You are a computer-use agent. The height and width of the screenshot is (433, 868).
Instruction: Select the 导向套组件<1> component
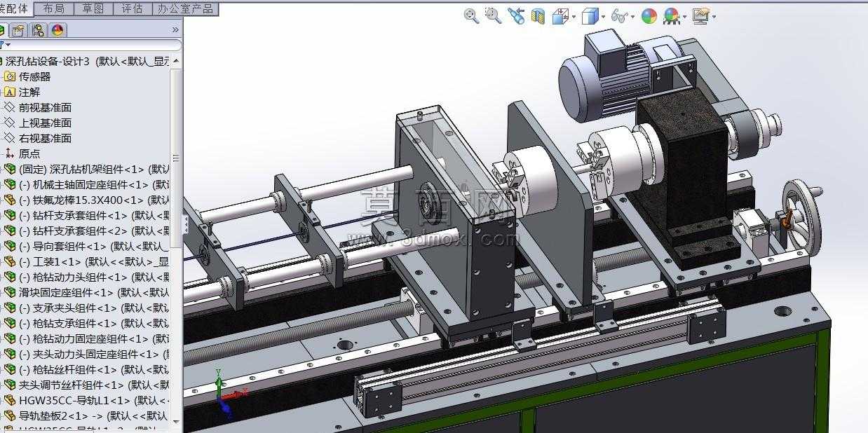click(x=94, y=246)
